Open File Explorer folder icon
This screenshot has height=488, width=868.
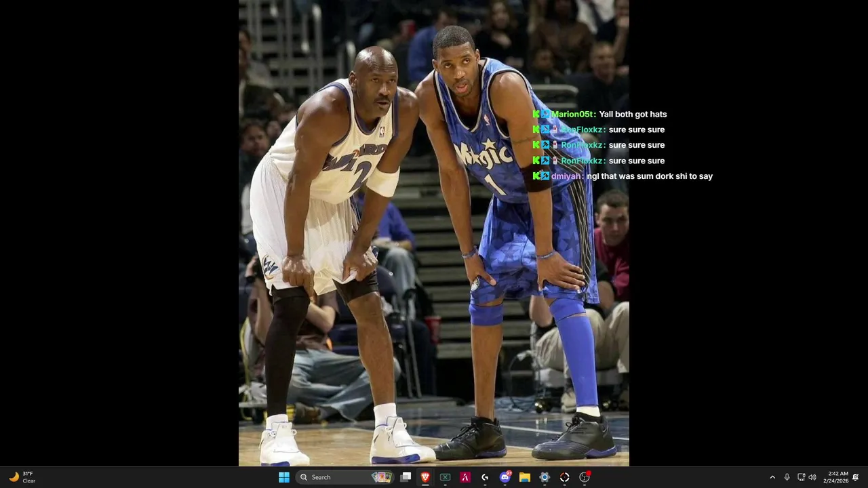(x=524, y=477)
